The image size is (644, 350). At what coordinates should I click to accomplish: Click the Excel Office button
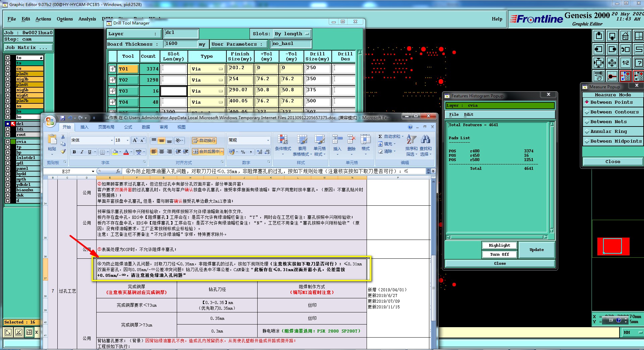[x=50, y=121]
